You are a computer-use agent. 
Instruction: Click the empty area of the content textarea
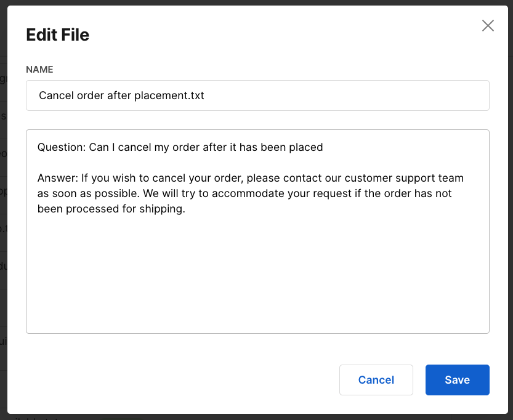(x=257, y=277)
